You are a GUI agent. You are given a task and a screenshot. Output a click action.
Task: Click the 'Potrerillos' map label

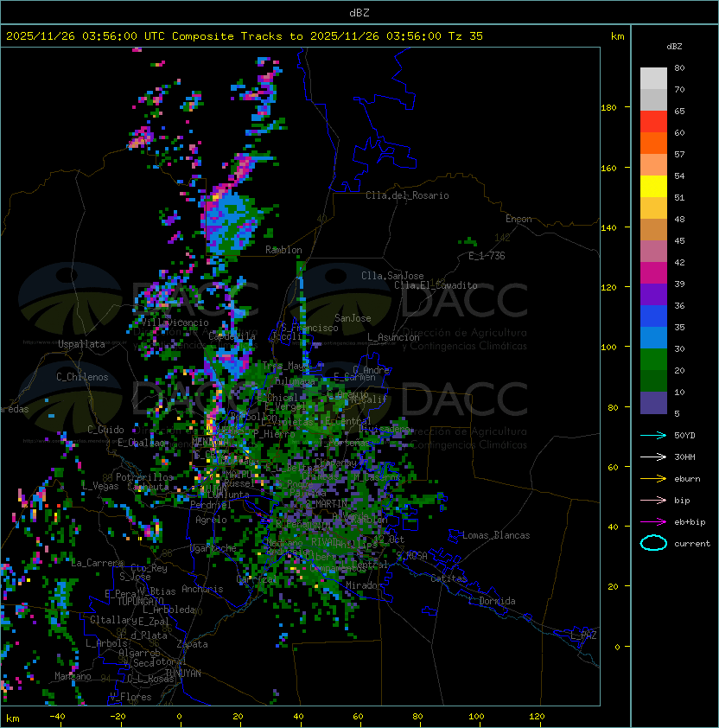(x=144, y=477)
